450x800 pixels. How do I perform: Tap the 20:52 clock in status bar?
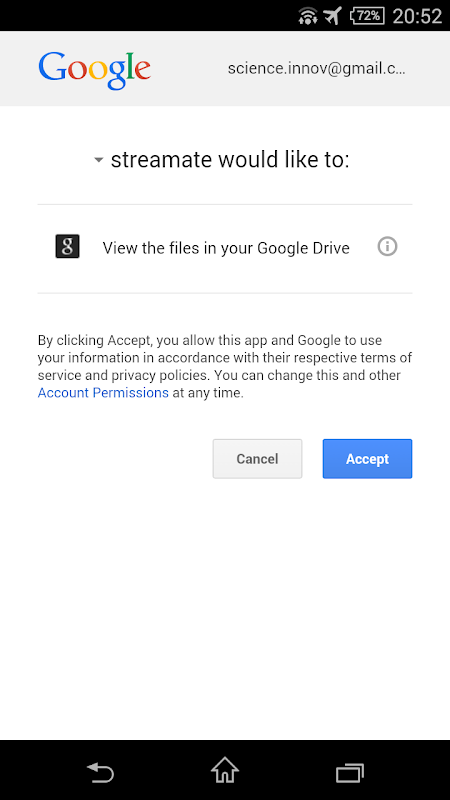click(417, 16)
